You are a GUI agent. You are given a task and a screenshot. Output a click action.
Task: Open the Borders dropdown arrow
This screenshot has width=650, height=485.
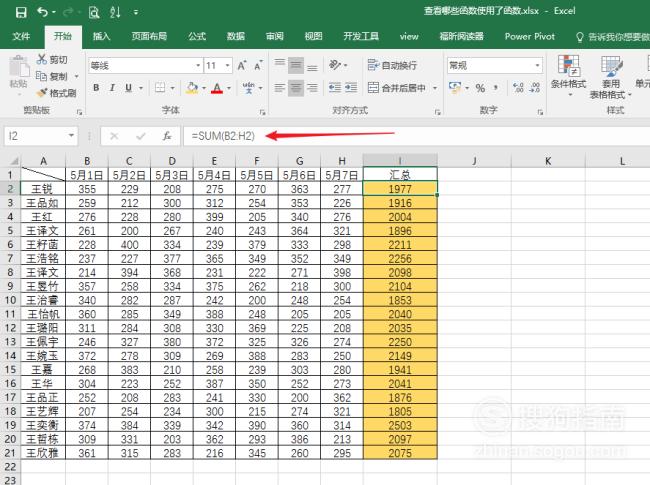coord(172,88)
